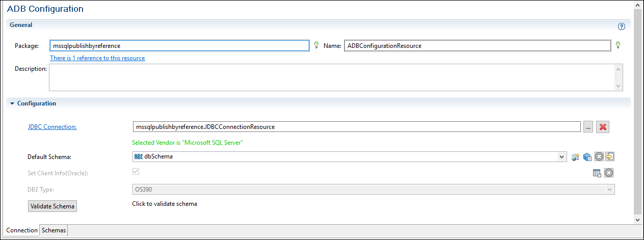Click the globe icon beside Default Schema

pos(576,157)
